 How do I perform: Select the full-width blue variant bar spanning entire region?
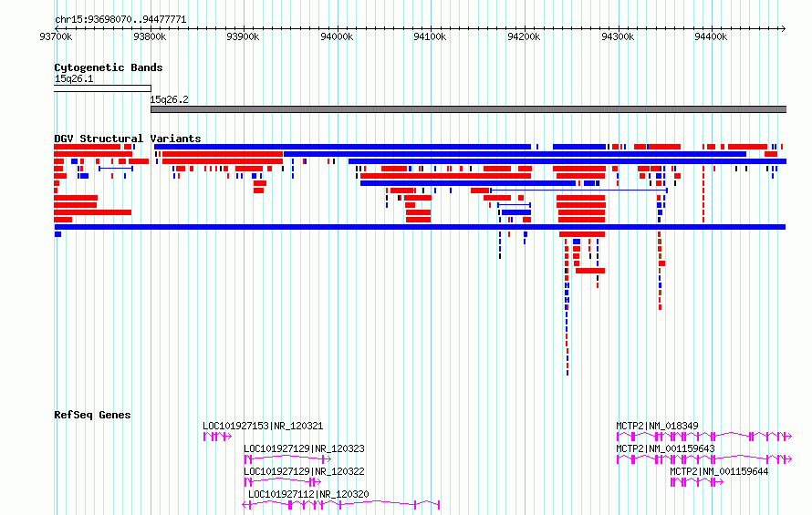click(x=420, y=227)
